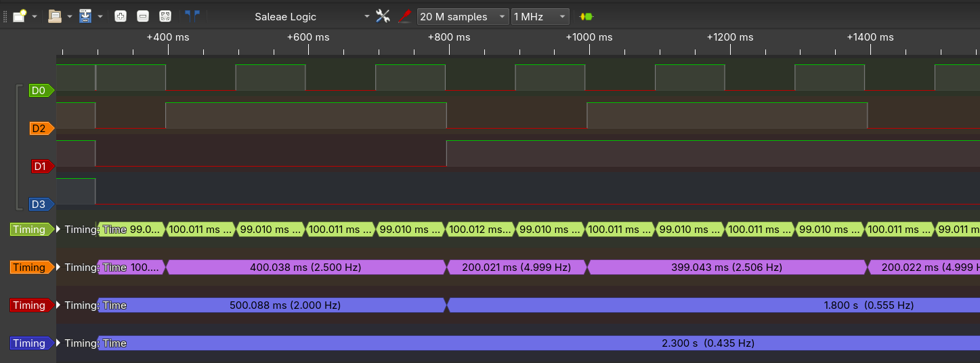The height and width of the screenshot is (363, 980).
Task: Open the 20 M samples dropdown
Action: [x=463, y=16]
